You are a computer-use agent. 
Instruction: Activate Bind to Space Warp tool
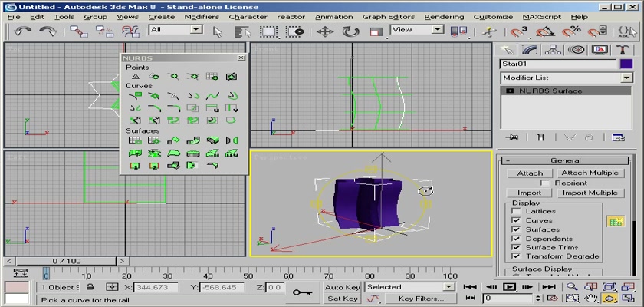130,31
